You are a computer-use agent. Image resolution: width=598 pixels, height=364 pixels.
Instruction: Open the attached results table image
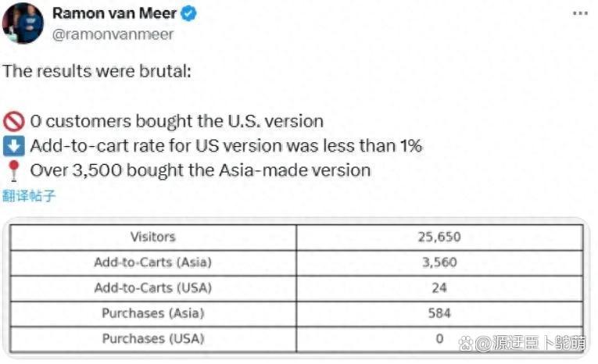point(296,288)
